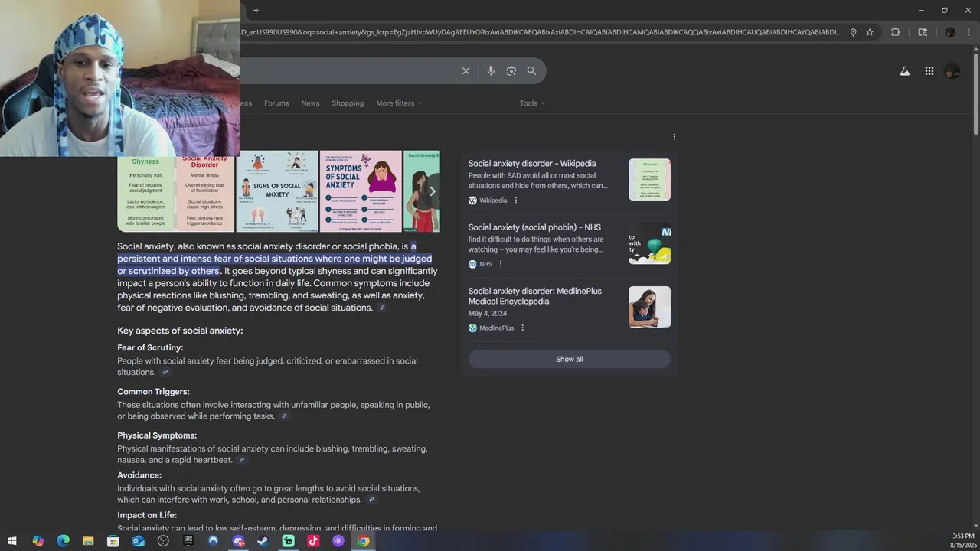The height and width of the screenshot is (551, 980).
Task: Open the Chrome tab search icon
Action: click(x=923, y=32)
